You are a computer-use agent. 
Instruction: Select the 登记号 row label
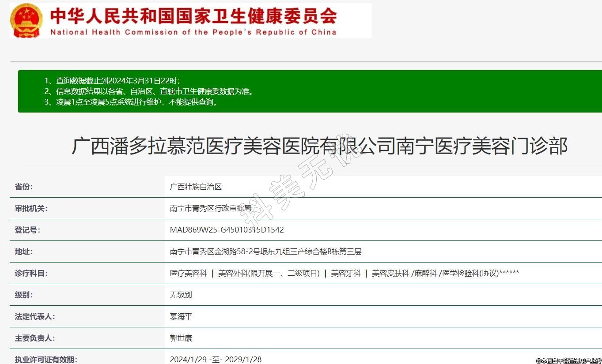point(27,230)
